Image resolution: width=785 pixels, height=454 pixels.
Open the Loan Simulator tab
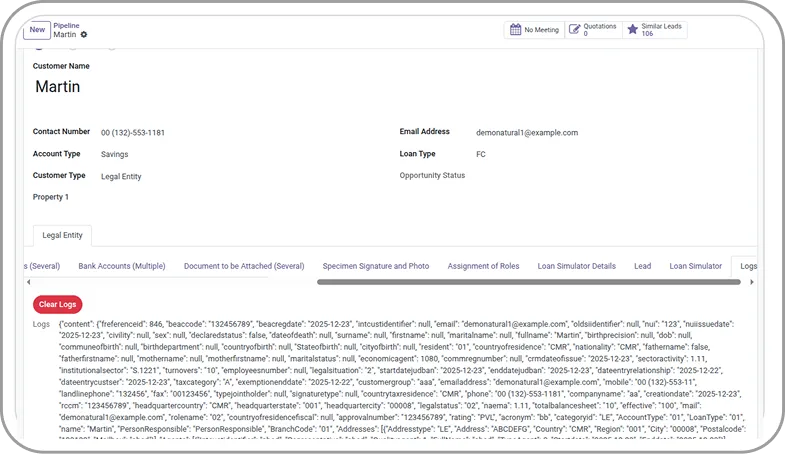pos(695,266)
